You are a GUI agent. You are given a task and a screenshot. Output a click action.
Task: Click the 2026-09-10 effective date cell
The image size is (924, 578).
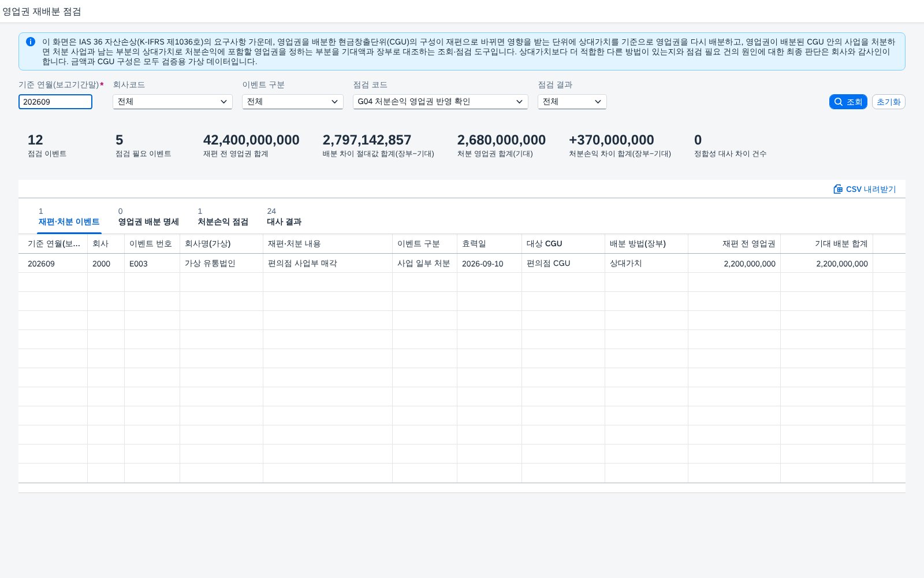pyautogui.click(x=489, y=264)
